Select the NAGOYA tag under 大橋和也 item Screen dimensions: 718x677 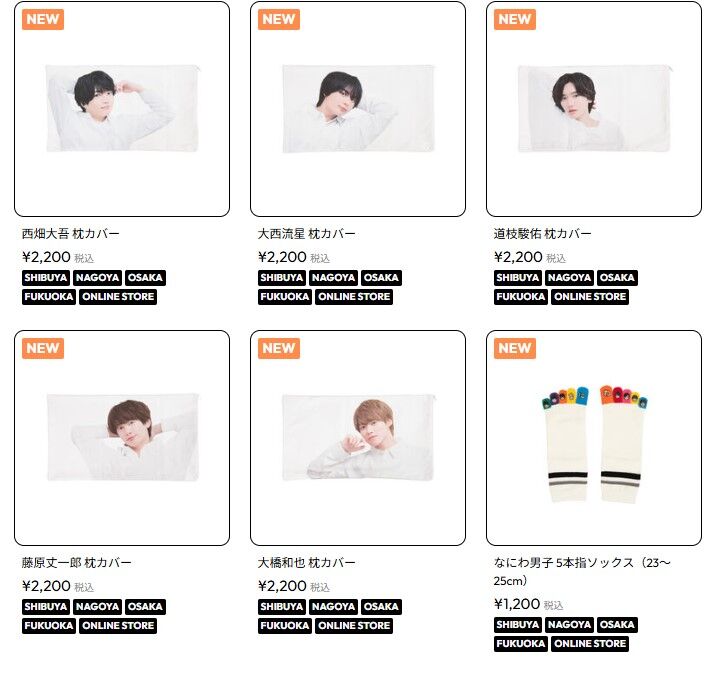pyautogui.click(x=334, y=606)
